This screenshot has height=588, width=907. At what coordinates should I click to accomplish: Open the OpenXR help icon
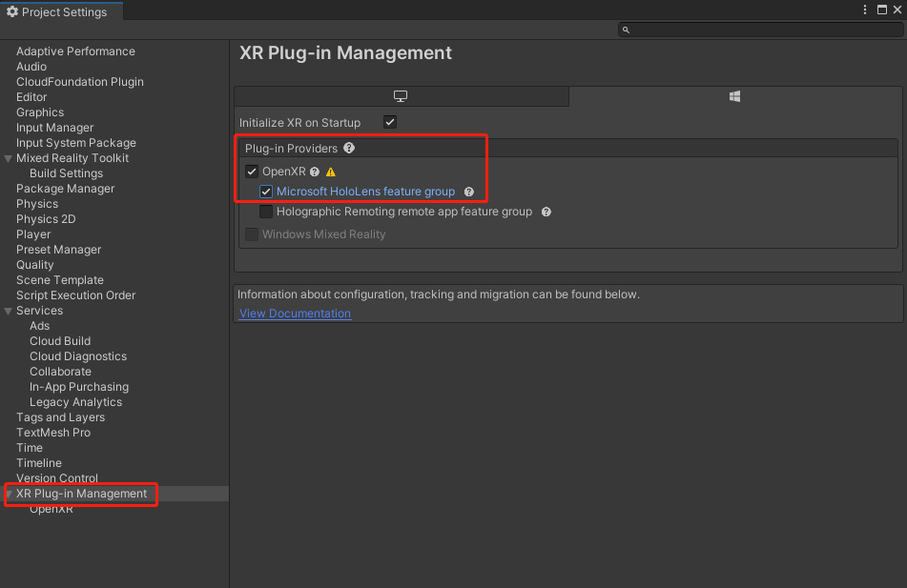click(315, 172)
